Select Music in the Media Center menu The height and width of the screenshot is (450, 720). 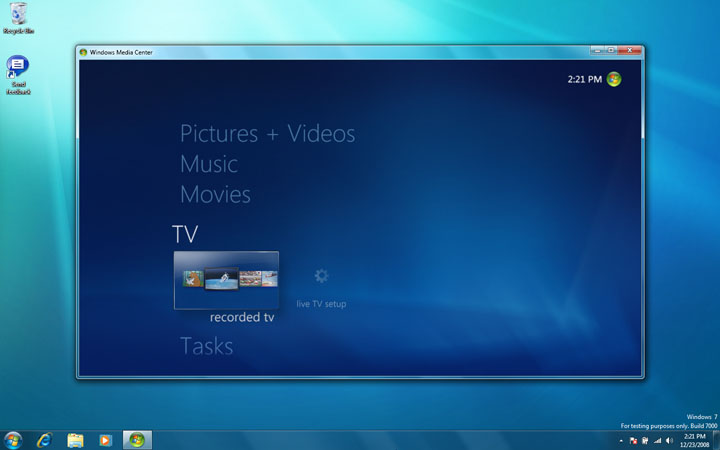point(209,164)
